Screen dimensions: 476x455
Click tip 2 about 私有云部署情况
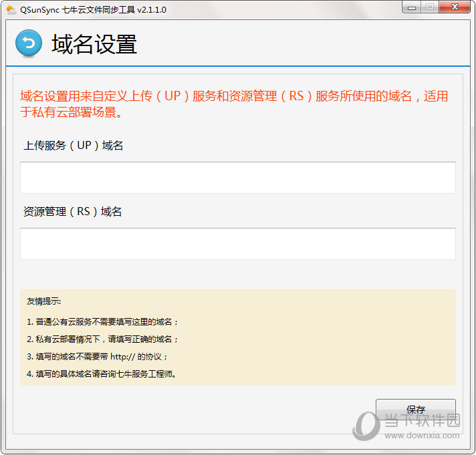[x=102, y=339]
